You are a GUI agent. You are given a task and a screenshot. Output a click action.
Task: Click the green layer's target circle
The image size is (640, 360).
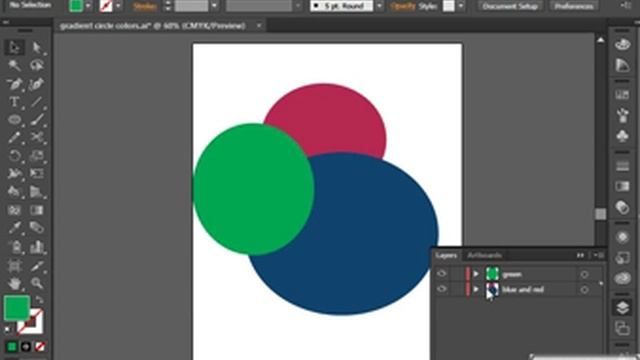(x=584, y=274)
